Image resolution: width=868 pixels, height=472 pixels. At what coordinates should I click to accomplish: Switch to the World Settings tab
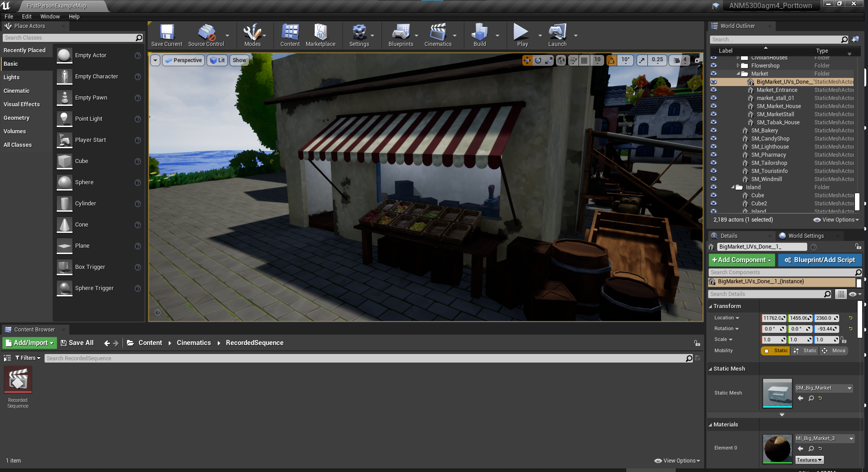(x=805, y=236)
